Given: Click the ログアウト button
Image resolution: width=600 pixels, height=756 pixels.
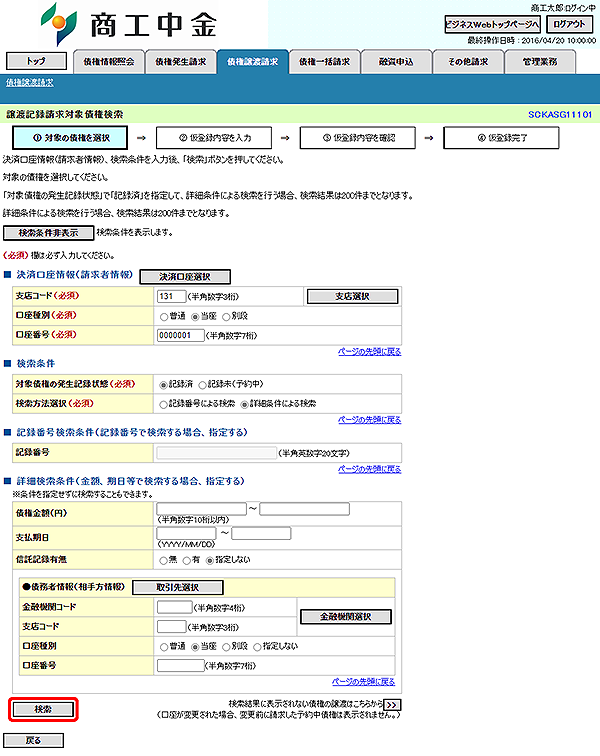Looking at the screenshot, I should click(x=570, y=25).
